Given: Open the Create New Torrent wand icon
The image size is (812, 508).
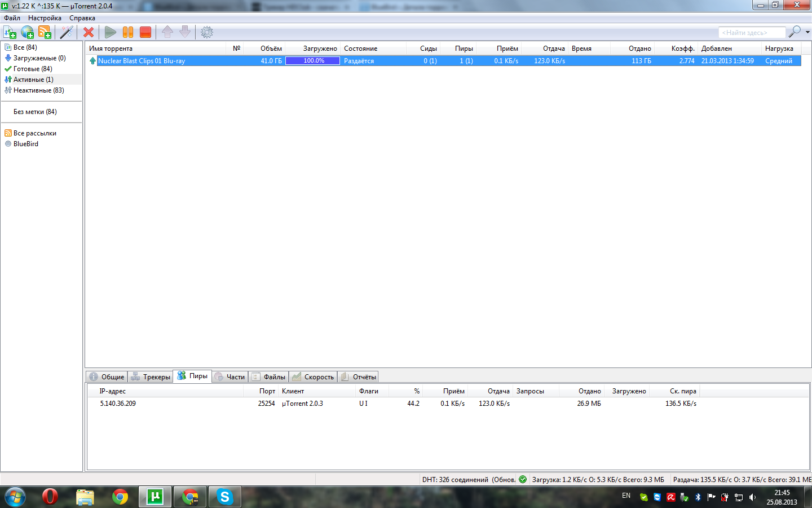Looking at the screenshot, I should point(67,32).
